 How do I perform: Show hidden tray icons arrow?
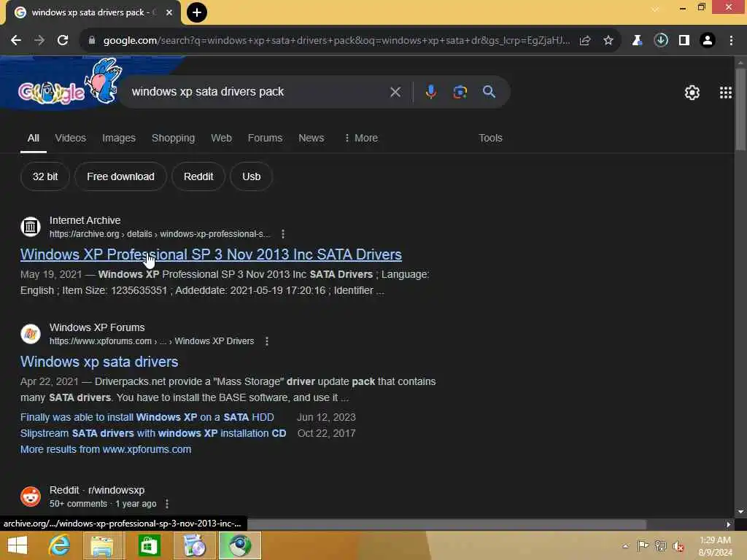coord(625,546)
